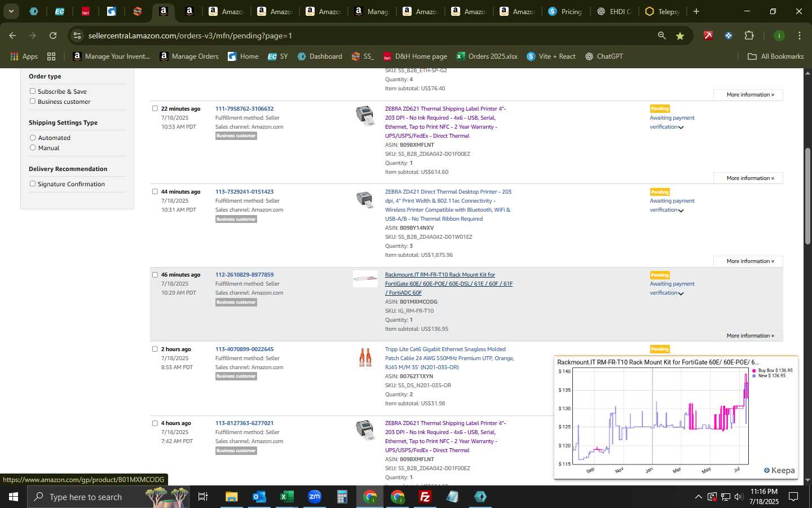The width and height of the screenshot is (812, 508).
Task: Expand More information for the ZD621 order
Action: pyautogui.click(x=750, y=178)
